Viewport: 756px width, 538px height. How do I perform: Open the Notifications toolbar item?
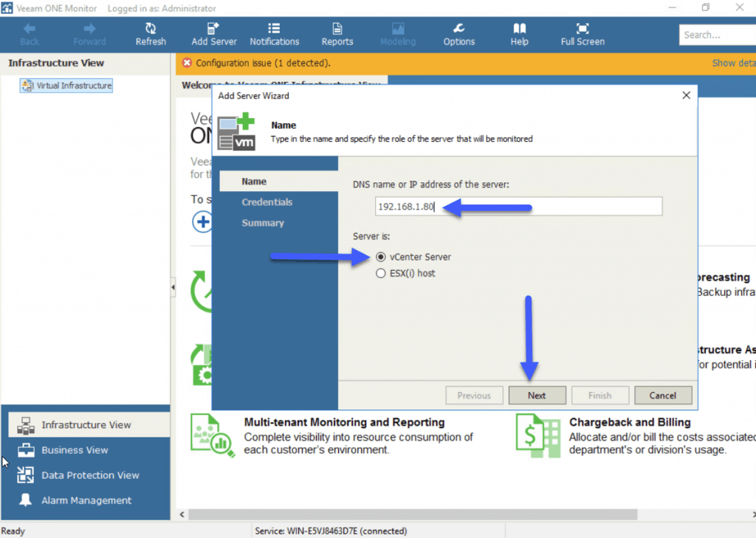point(275,35)
